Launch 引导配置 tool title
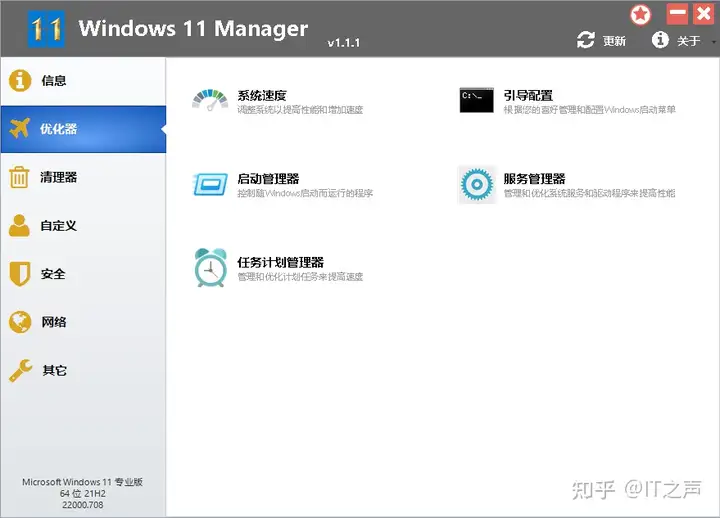This screenshot has width=720, height=518. coord(528,96)
